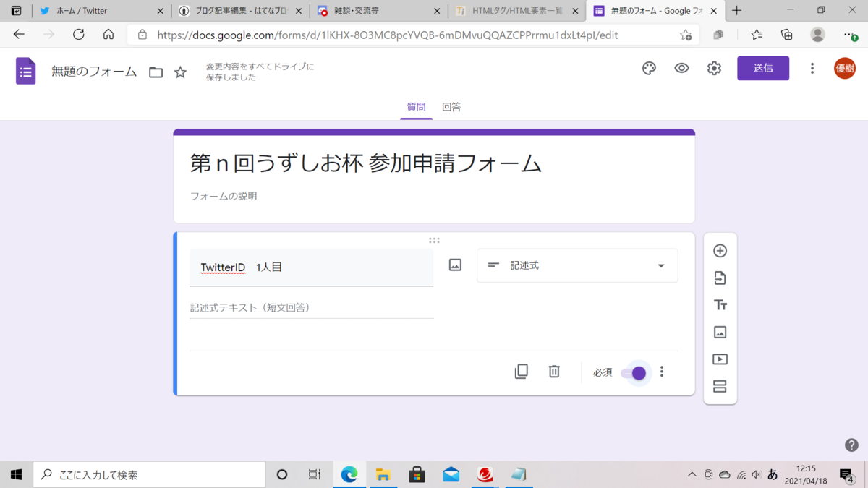Add a new question with the plus icon
The width and height of the screenshot is (868, 488).
720,250
